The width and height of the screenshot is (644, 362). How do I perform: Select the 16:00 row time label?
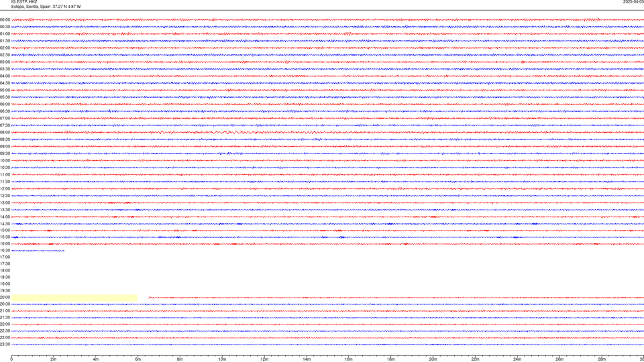(5, 243)
